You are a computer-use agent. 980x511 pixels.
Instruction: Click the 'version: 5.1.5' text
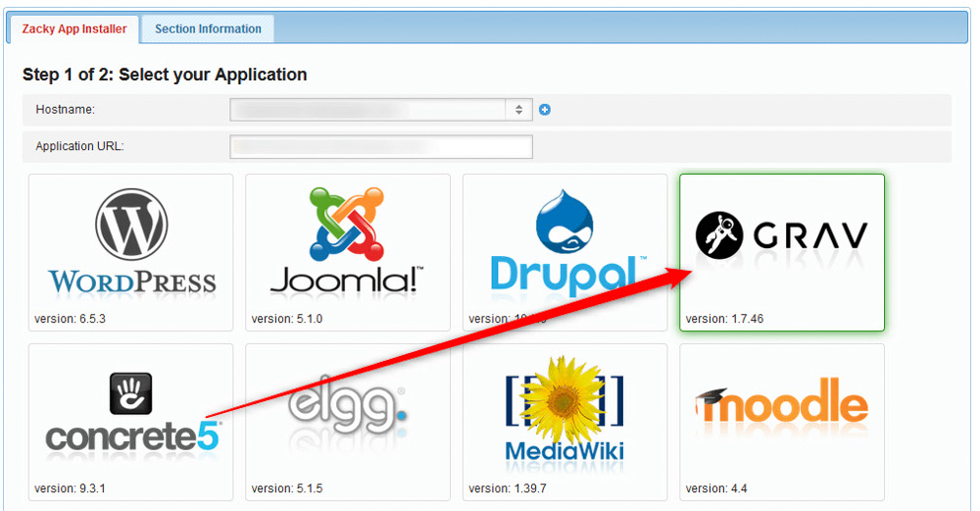(287, 488)
